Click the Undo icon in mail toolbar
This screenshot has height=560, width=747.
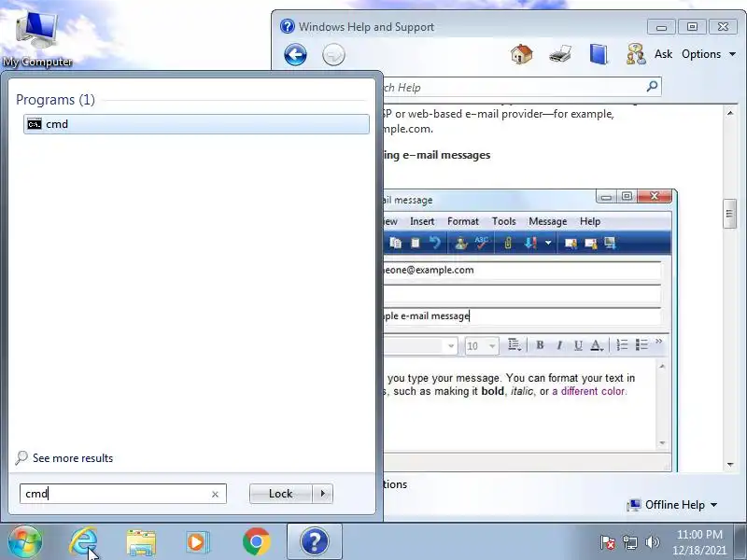point(434,243)
